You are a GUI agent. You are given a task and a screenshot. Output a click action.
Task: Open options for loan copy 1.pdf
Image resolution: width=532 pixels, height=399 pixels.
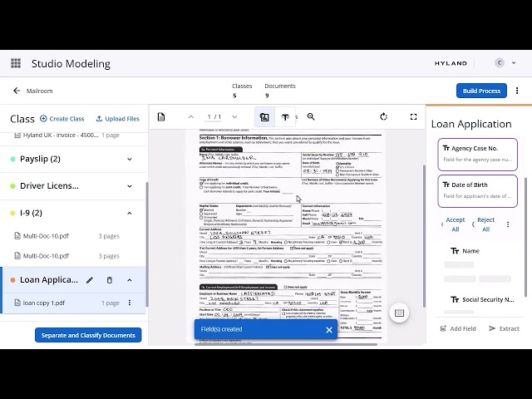[x=130, y=303]
